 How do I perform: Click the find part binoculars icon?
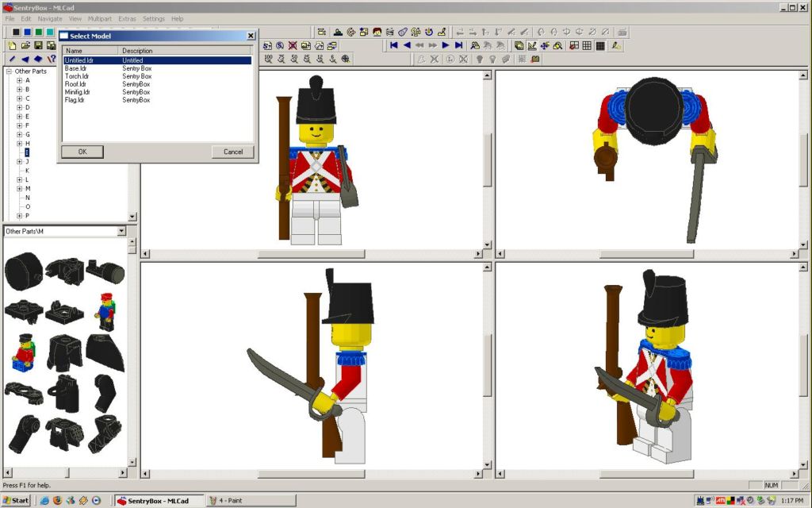475,45
